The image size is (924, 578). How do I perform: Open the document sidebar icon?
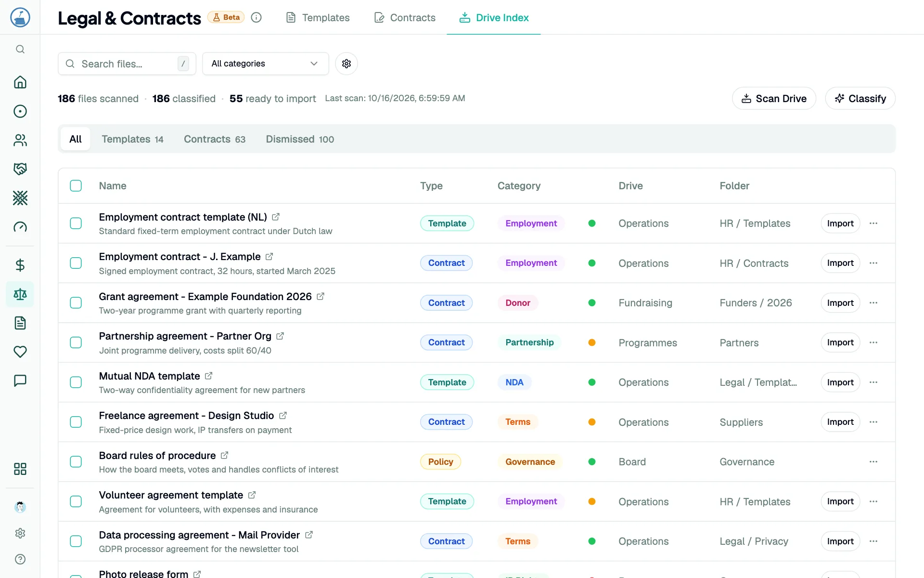tap(20, 323)
